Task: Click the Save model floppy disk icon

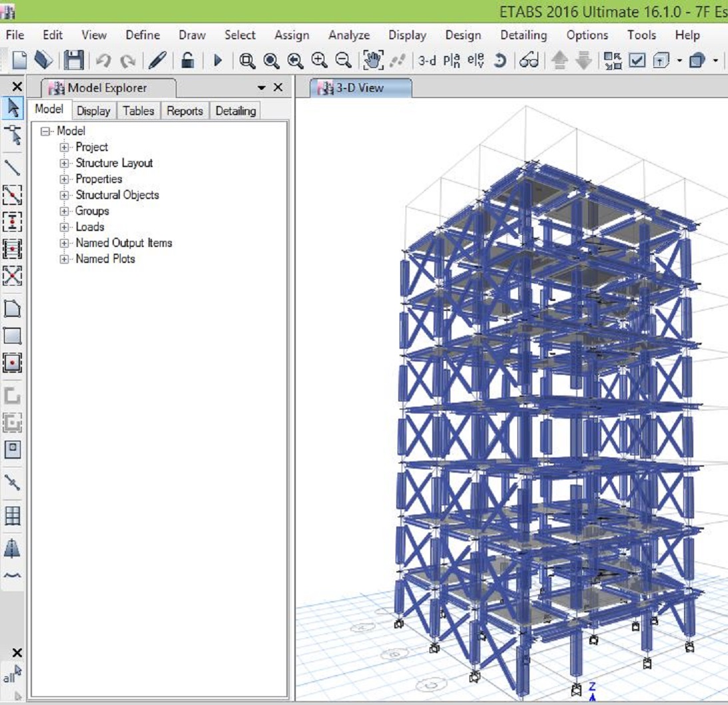Action: (73, 61)
